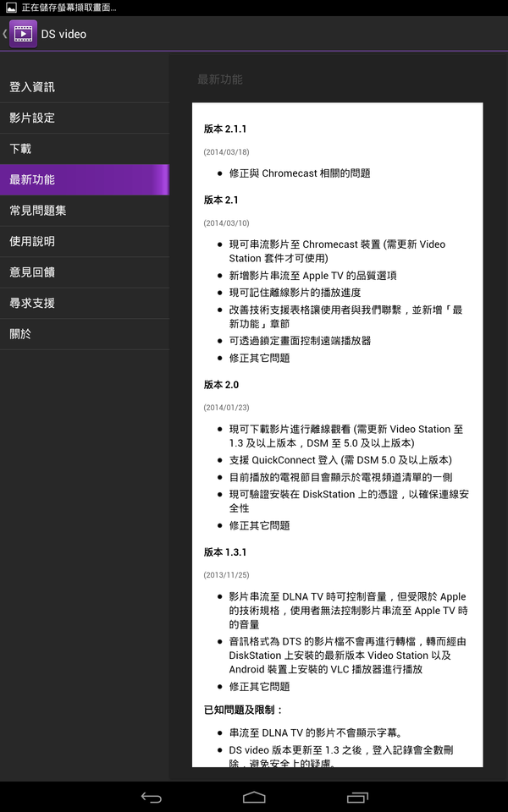Tap the date (2014/03/18)
This screenshot has height=812, width=508.
[x=227, y=152]
